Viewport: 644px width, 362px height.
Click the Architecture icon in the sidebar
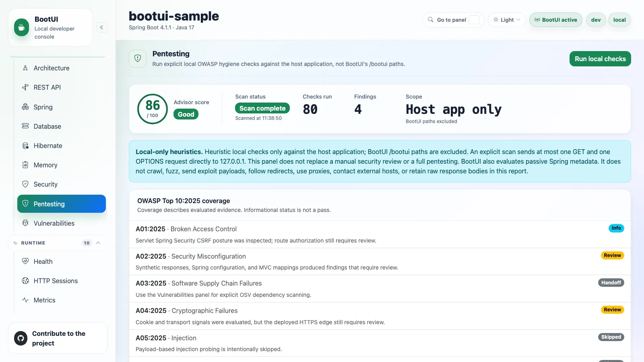[25, 68]
